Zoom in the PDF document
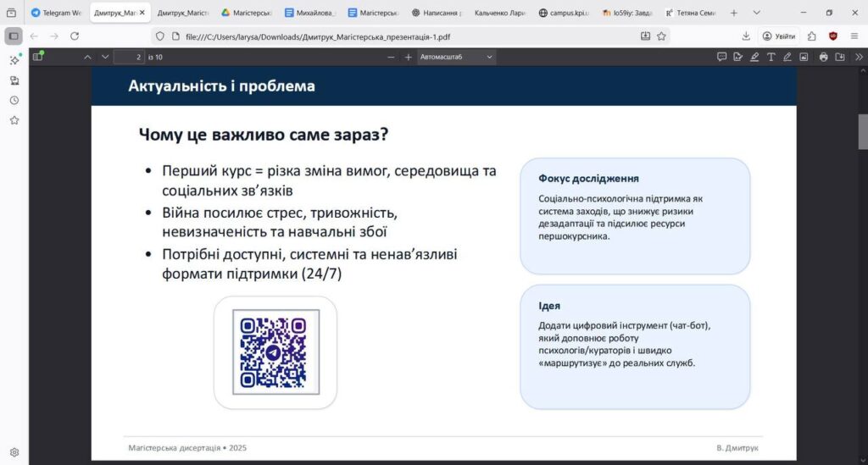The image size is (868, 465). pos(409,57)
